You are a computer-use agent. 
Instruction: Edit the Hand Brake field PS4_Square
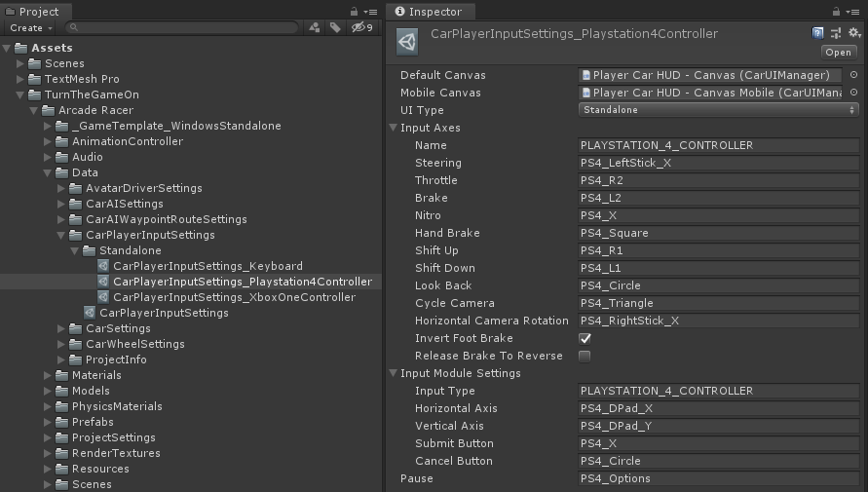tap(719, 233)
